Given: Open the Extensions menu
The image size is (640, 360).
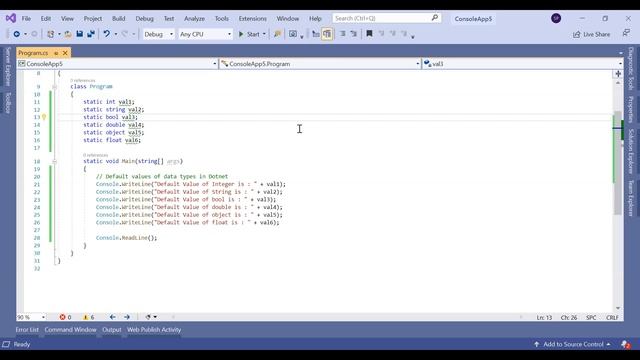Looking at the screenshot, I should (252, 19).
